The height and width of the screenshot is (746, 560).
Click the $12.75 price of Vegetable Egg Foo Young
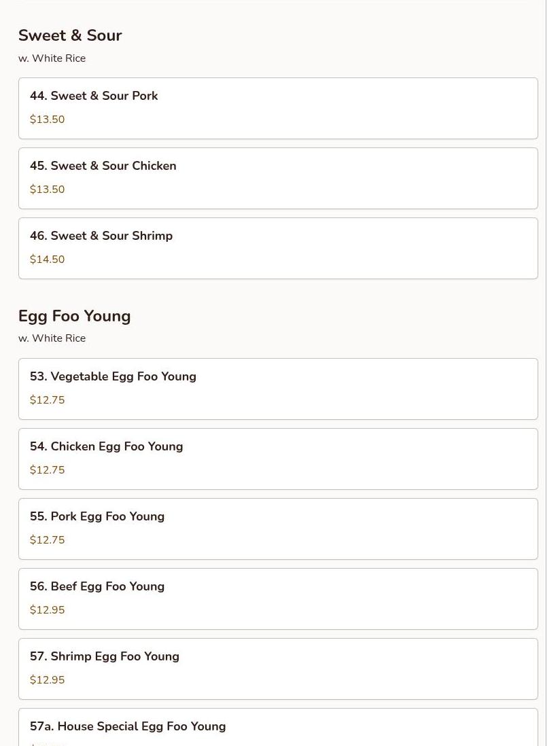pos(47,400)
